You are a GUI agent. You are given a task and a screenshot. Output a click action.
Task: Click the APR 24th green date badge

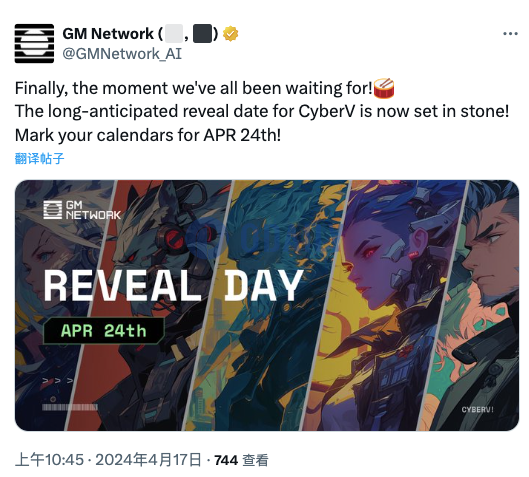coord(104,331)
